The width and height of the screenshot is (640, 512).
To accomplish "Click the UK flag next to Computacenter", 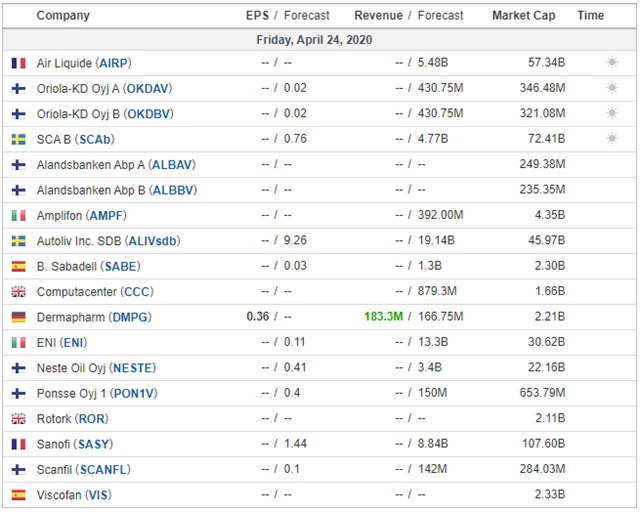I will 18,292.
